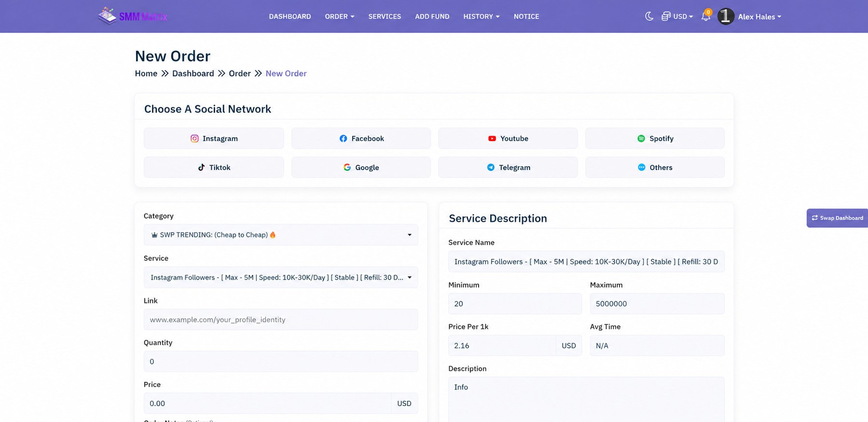Choose the Youtube social network
The image size is (868, 422).
point(508,139)
